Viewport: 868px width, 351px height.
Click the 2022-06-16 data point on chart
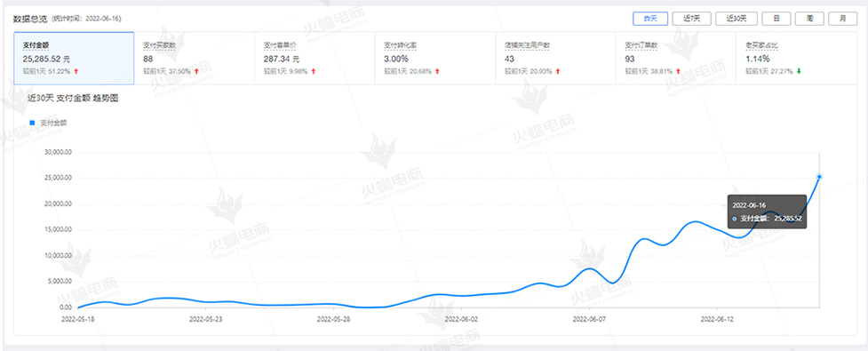tap(819, 177)
